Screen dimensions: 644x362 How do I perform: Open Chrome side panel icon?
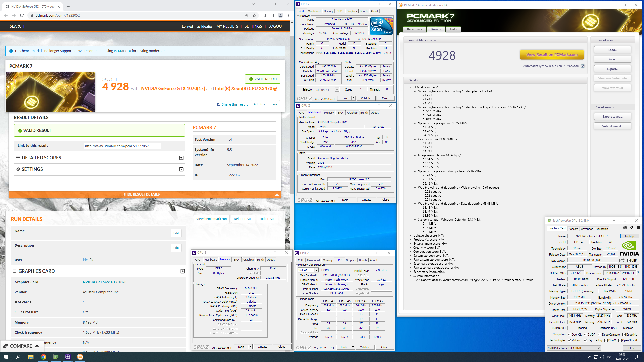click(x=272, y=15)
